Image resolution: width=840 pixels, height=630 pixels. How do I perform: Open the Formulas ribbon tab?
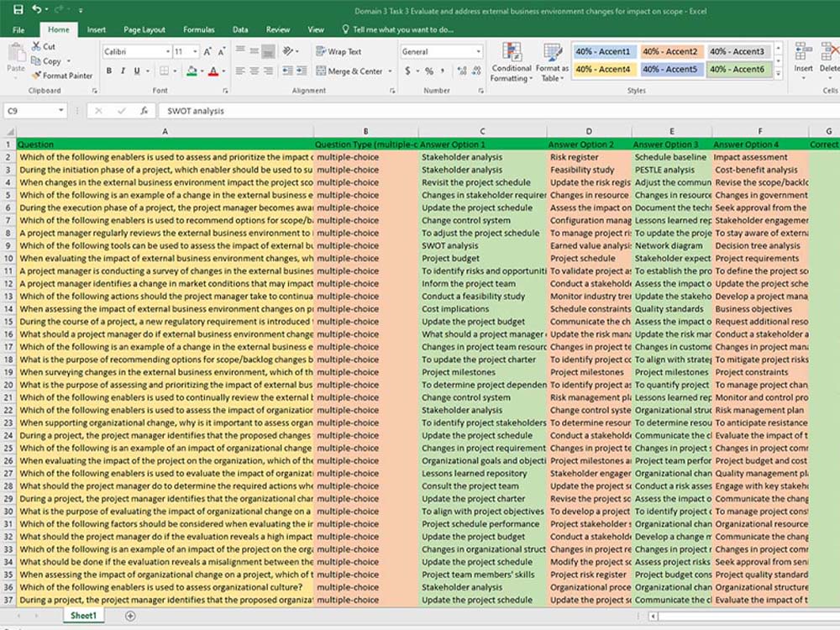(199, 29)
